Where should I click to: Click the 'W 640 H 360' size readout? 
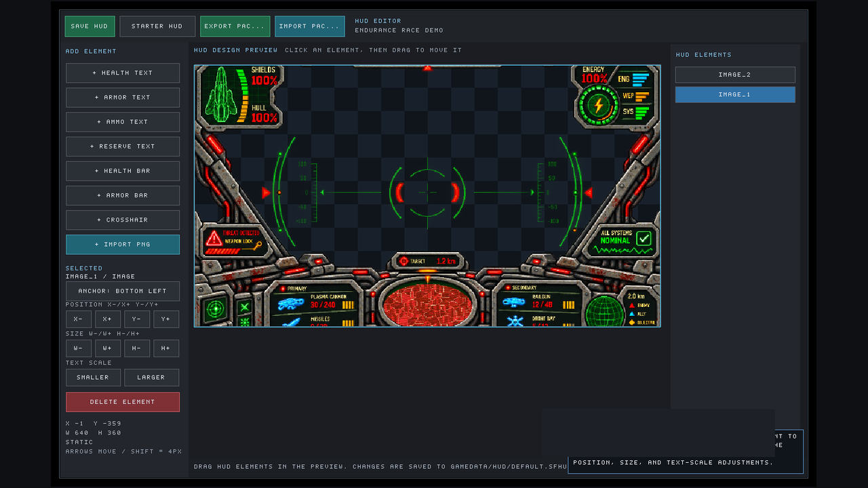(94, 433)
